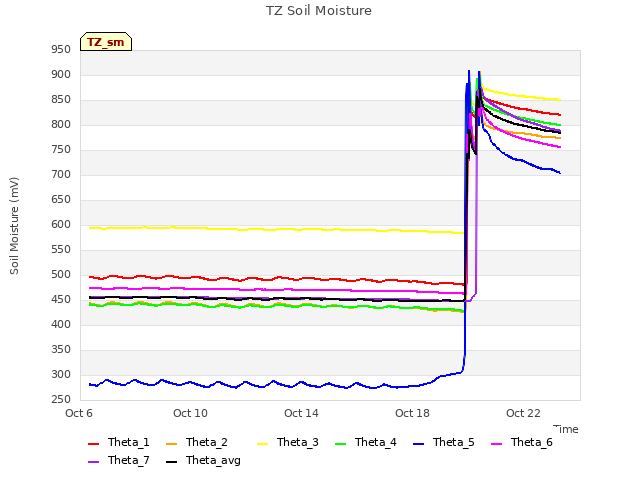The height and width of the screenshot is (480, 640).
Task: Click the Oct 14 x-axis tick label
Action: click(301, 413)
